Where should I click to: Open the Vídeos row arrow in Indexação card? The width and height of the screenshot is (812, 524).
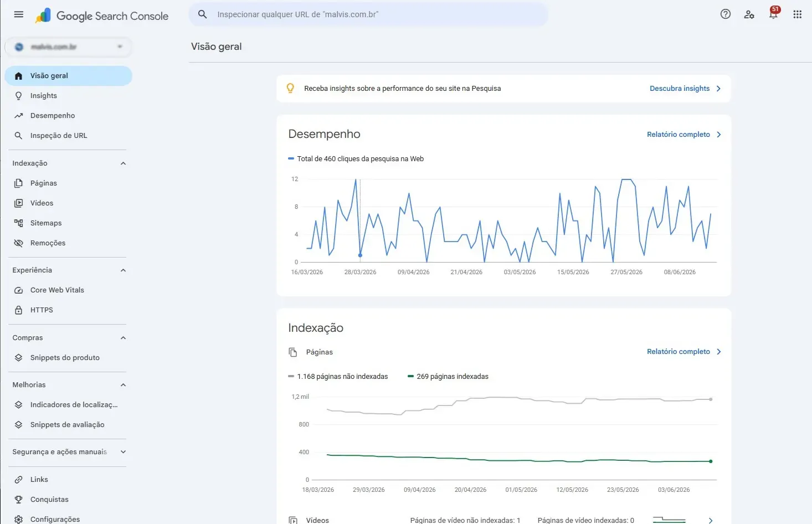click(711, 521)
